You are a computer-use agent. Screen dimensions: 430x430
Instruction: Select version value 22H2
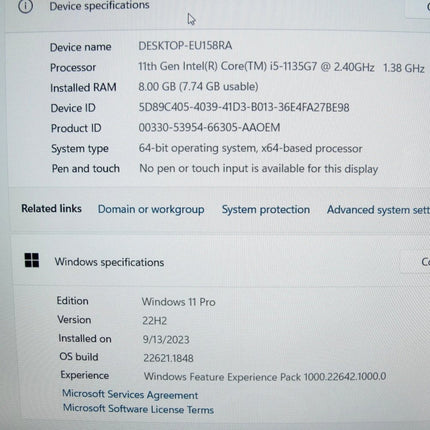(155, 321)
